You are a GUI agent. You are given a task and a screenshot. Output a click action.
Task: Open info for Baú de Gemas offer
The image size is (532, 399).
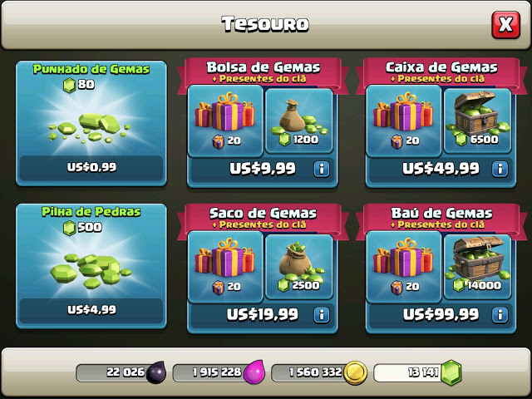[500, 315]
